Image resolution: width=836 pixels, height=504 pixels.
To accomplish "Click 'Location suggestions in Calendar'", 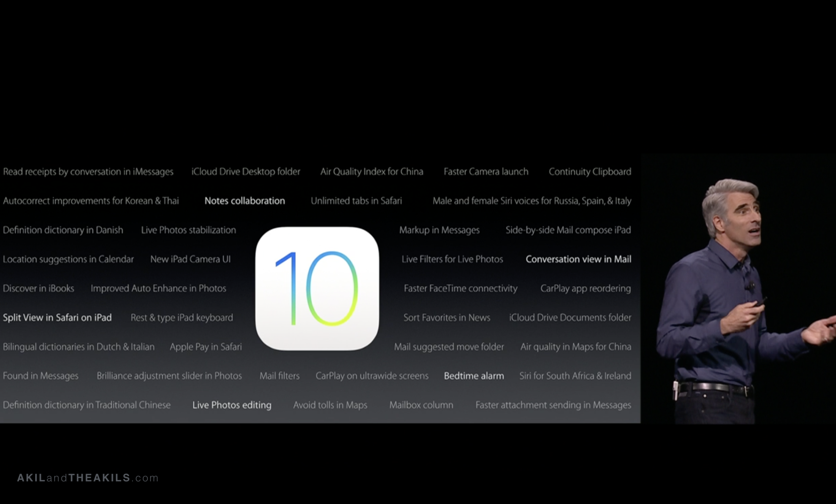I will [69, 259].
